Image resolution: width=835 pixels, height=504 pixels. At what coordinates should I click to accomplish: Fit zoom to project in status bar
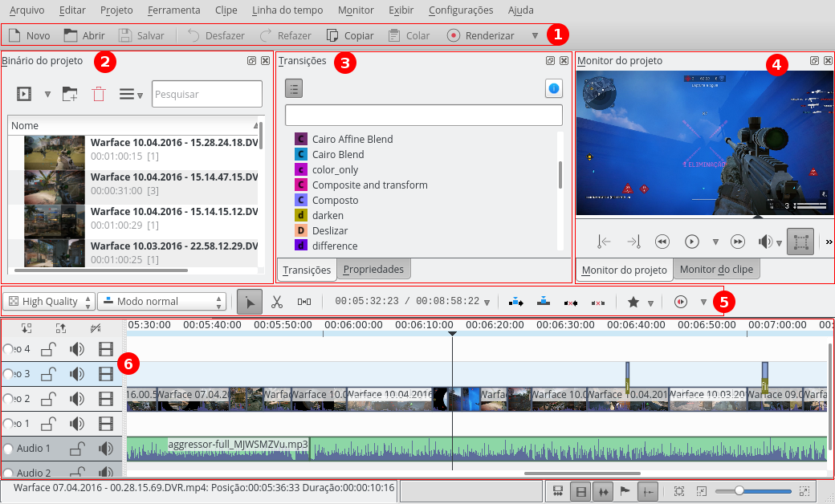tap(679, 490)
